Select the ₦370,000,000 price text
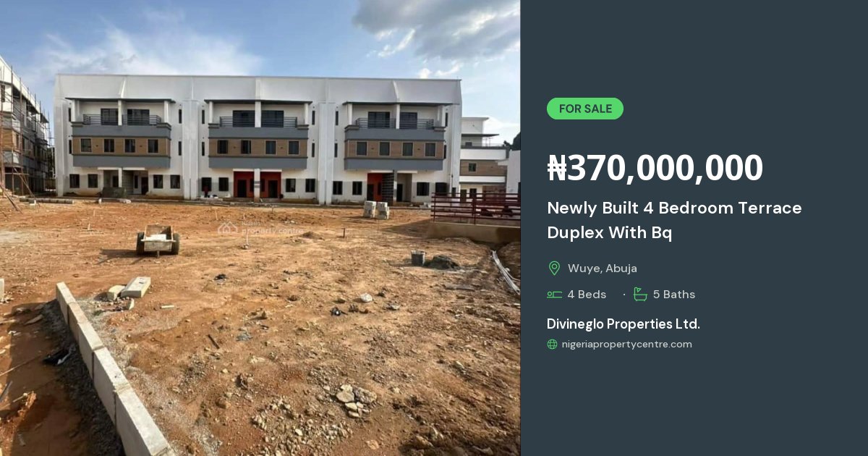This screenshot has width=868, height=456. pyautogui.click(x=655, y=168)
